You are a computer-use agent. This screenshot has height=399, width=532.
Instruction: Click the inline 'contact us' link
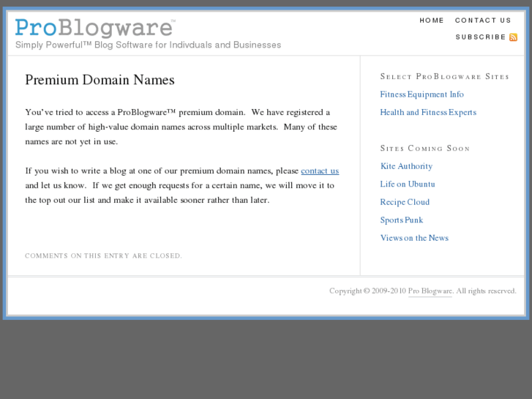(320, 171)
